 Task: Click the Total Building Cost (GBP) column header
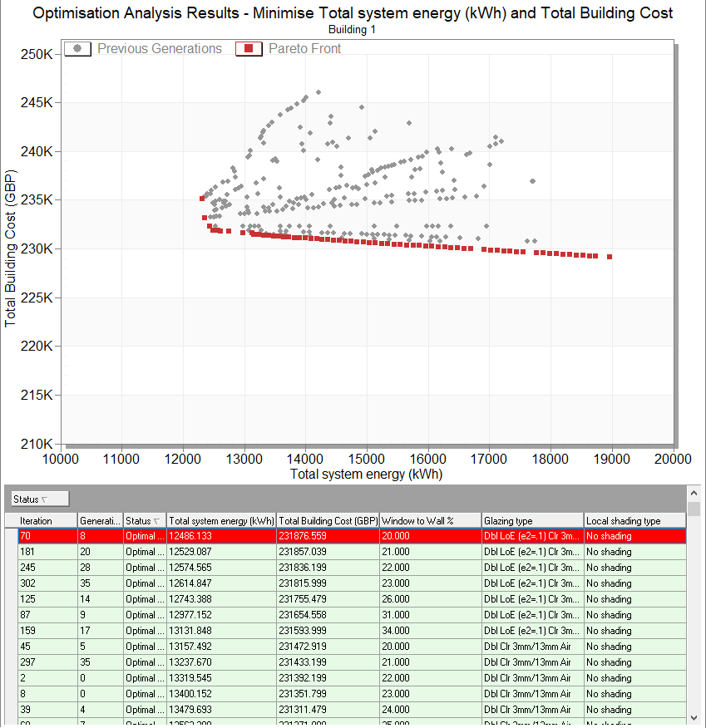[328, 521]
